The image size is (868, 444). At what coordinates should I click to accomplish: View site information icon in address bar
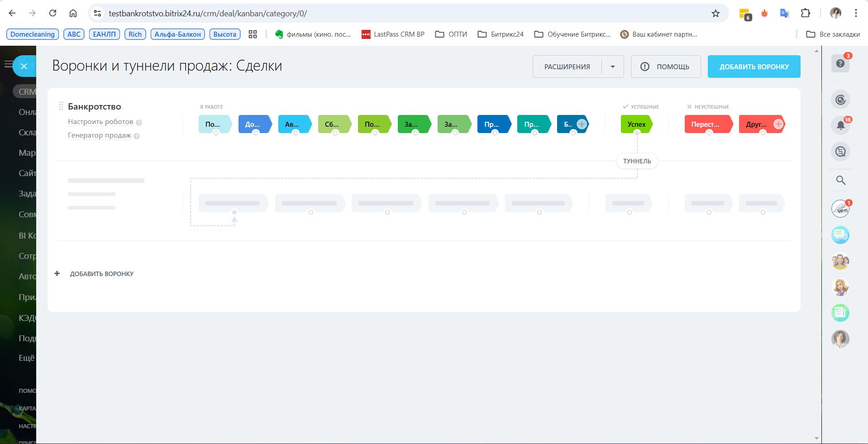coord(97,14)
